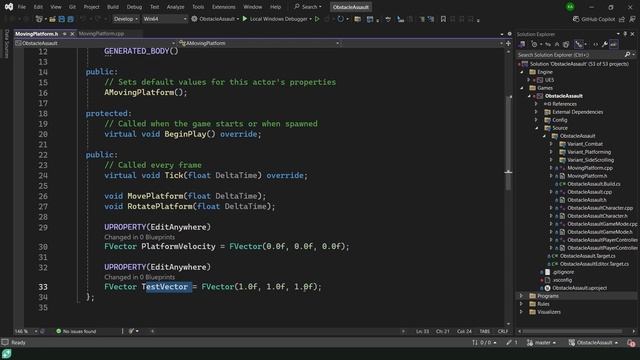Open the Extensions menu
Image resolution: width=640 pixels, height=360 pixels.
223,7
